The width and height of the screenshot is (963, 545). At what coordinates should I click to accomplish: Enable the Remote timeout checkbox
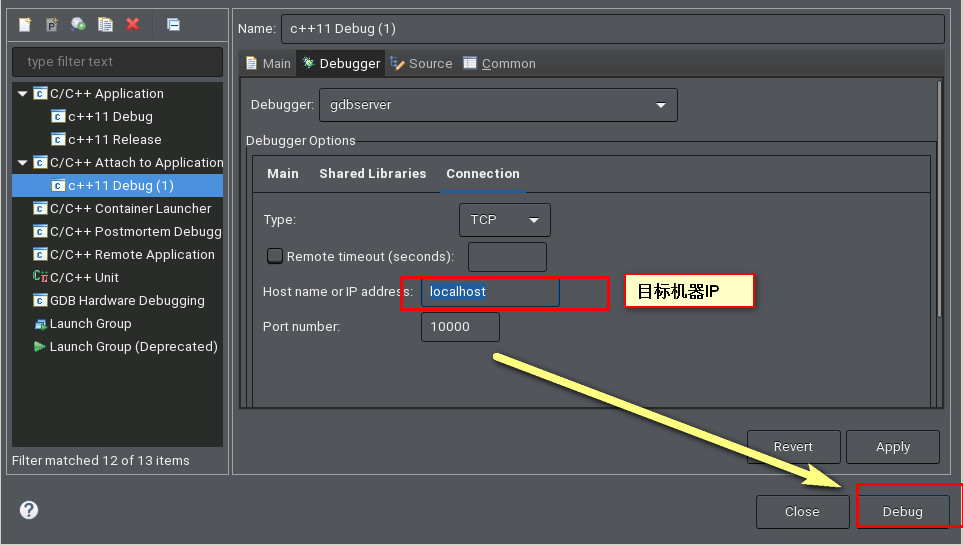click(x=275, y=256)
